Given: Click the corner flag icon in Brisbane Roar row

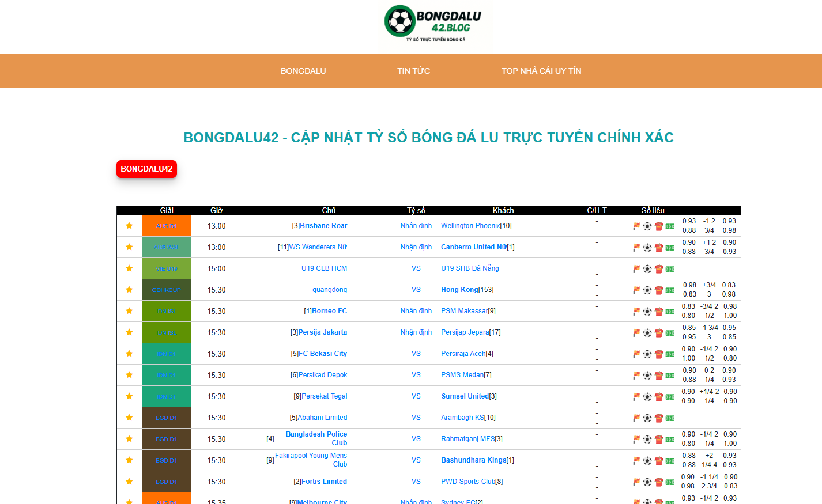Looking at the screenshot, I should tap(636, 226).
